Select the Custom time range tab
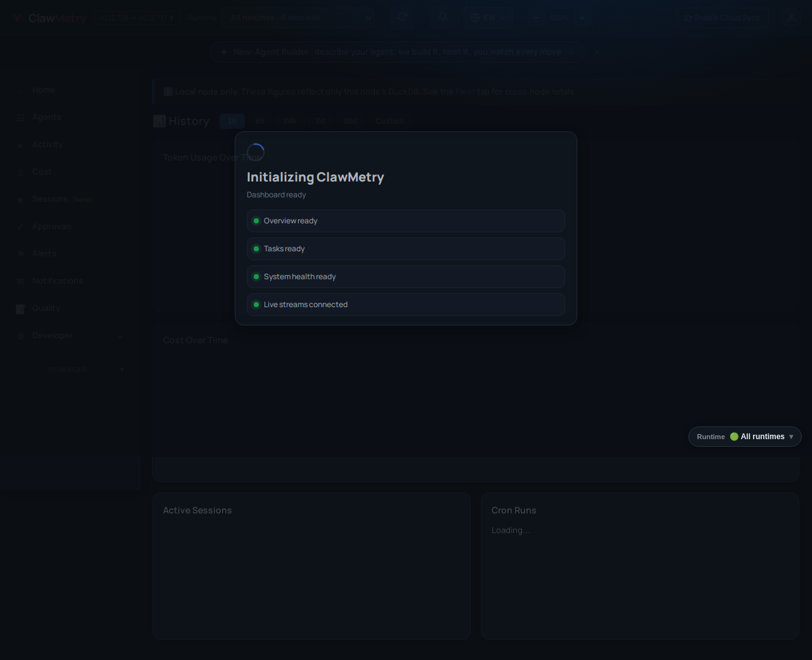Screen dimensions: 812x660 [390, 121]
